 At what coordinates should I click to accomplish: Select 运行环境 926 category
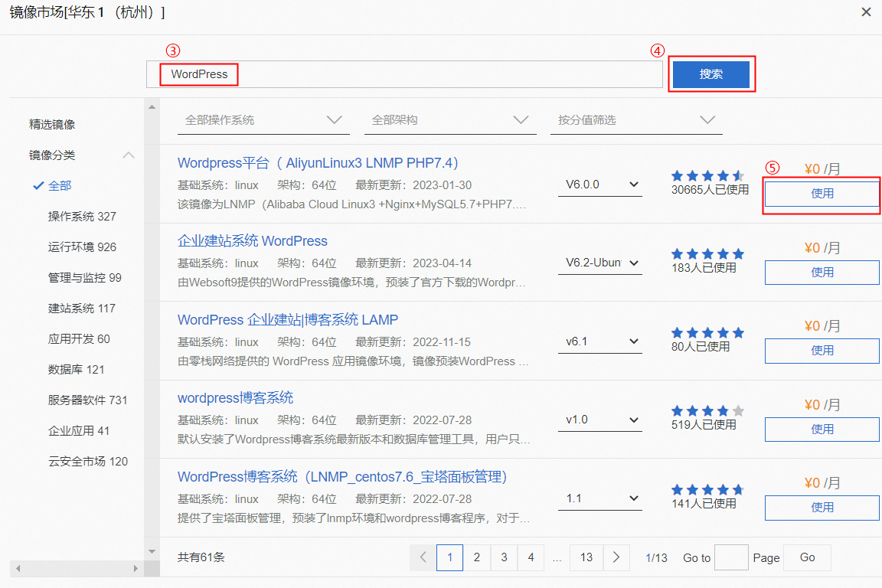[x=82, y=247]
